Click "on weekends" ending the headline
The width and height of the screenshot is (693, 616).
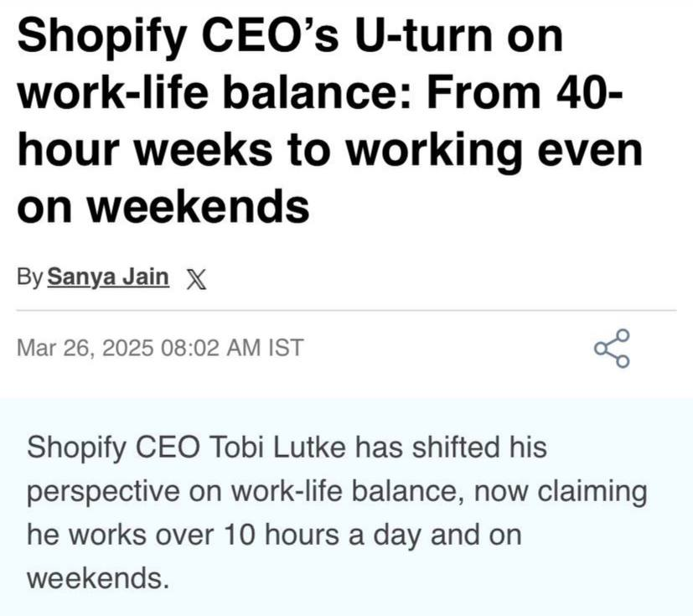point(163,205)
